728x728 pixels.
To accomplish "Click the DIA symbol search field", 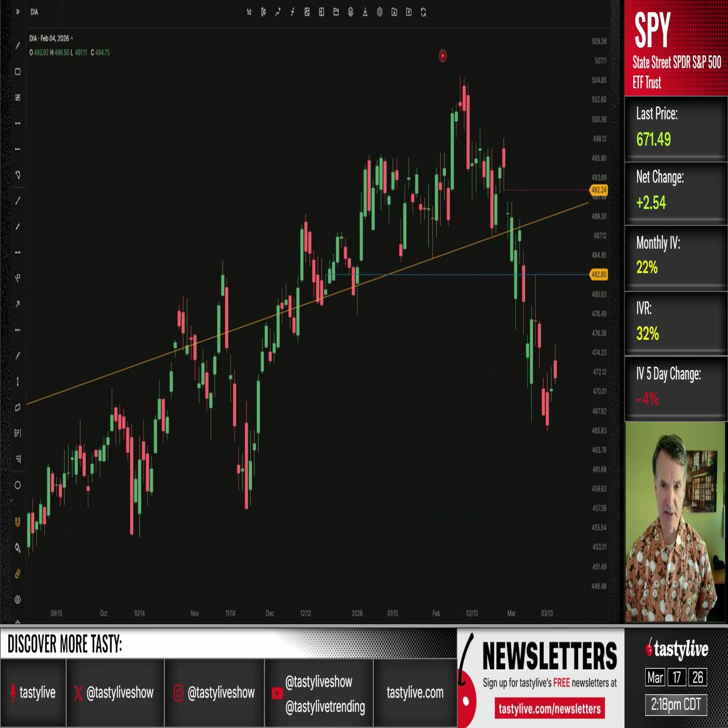I will [44, 12].
